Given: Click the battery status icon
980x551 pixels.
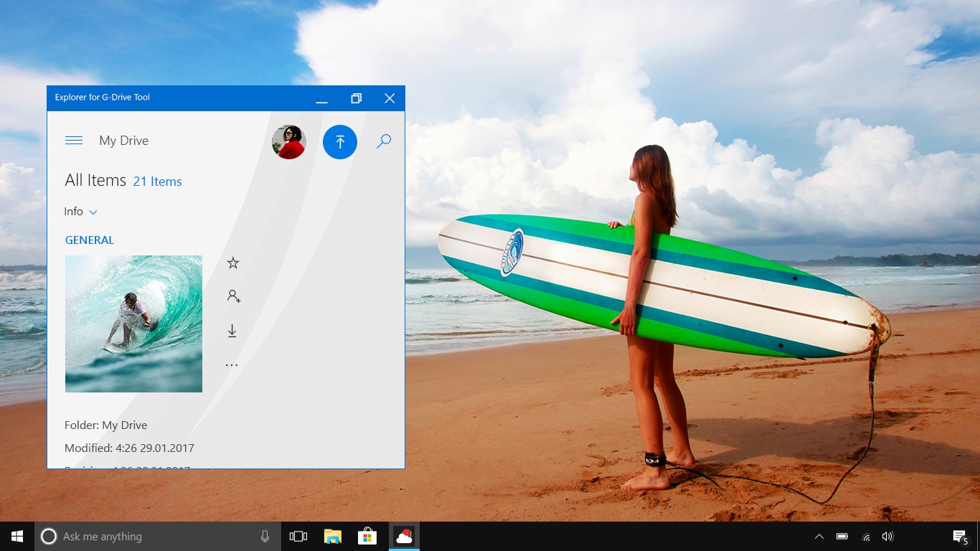Looking at the screenshot, I should pyautogui.click(x=842, y=536).
